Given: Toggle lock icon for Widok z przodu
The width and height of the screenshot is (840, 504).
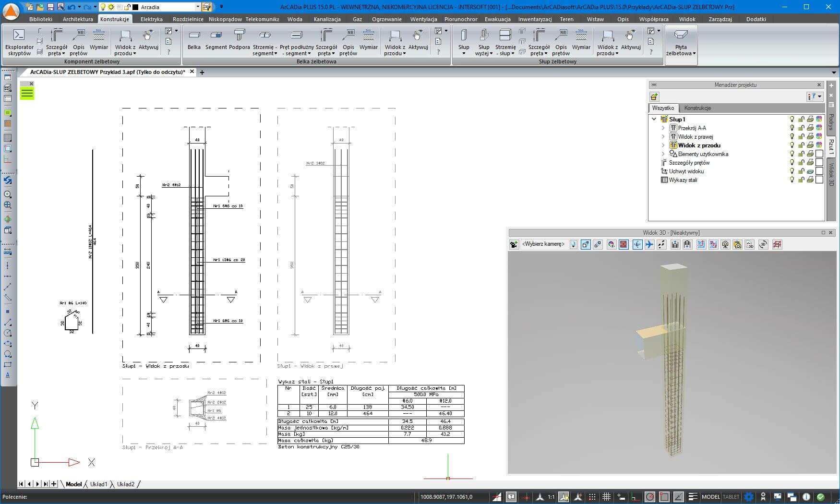Looking at the screenshot, I should click(x=801, y=145).
